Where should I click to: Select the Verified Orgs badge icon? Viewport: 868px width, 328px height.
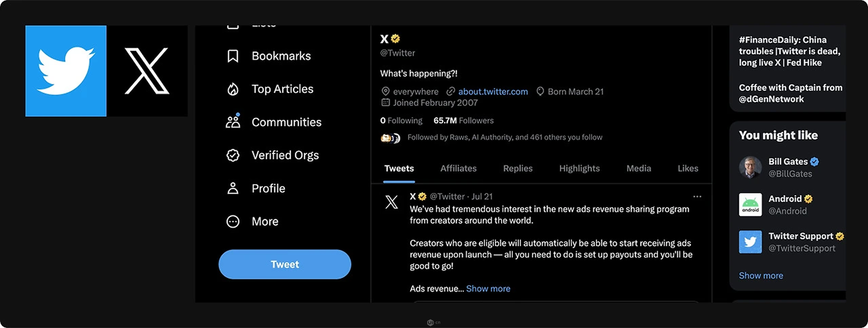coord(233,156)
